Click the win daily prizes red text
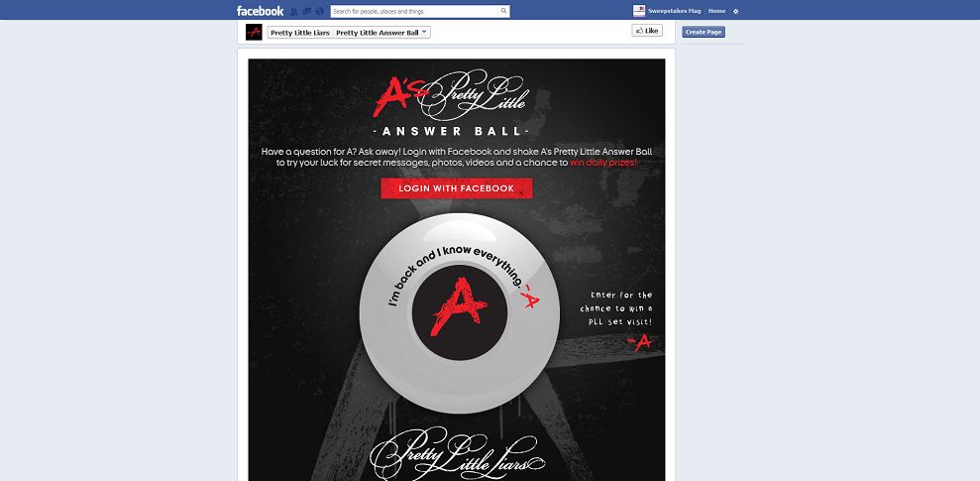 click(603, 162)
